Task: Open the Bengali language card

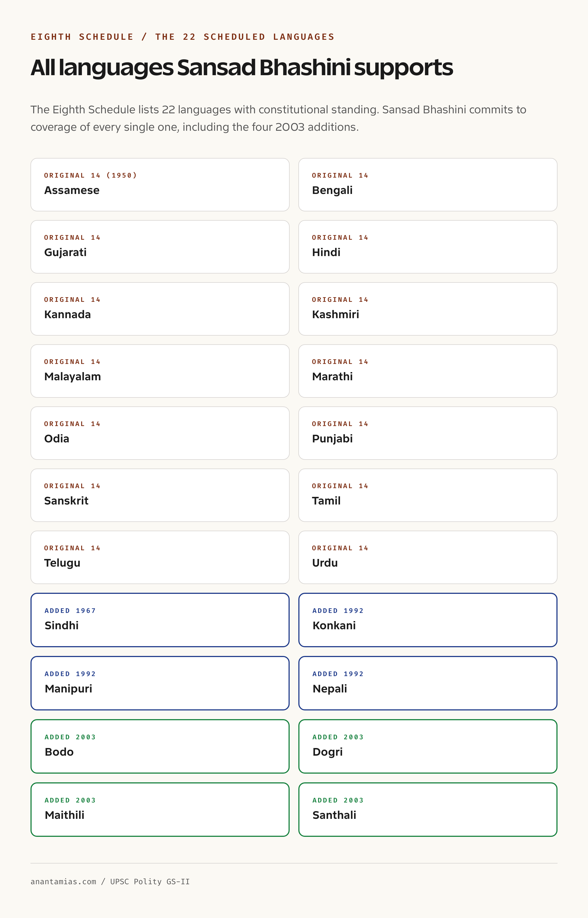Action: click(x=428, y=184)
